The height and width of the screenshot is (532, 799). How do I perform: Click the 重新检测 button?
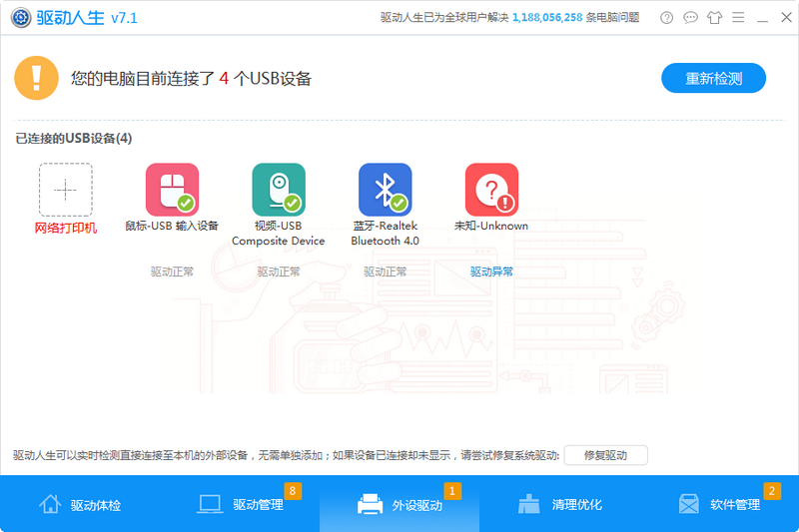pos(713,78)
